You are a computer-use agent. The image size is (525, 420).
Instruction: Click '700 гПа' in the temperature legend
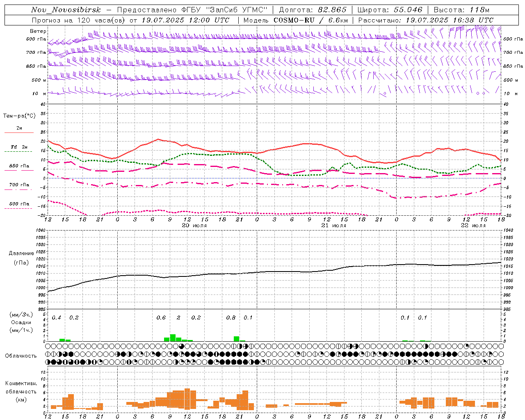coord(19,185)
